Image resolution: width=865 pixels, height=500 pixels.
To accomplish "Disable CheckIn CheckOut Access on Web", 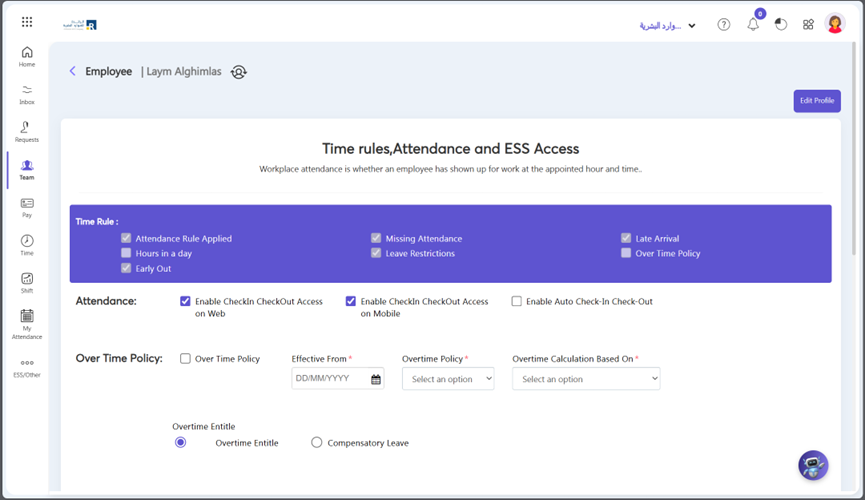I will tap(185, 301).
